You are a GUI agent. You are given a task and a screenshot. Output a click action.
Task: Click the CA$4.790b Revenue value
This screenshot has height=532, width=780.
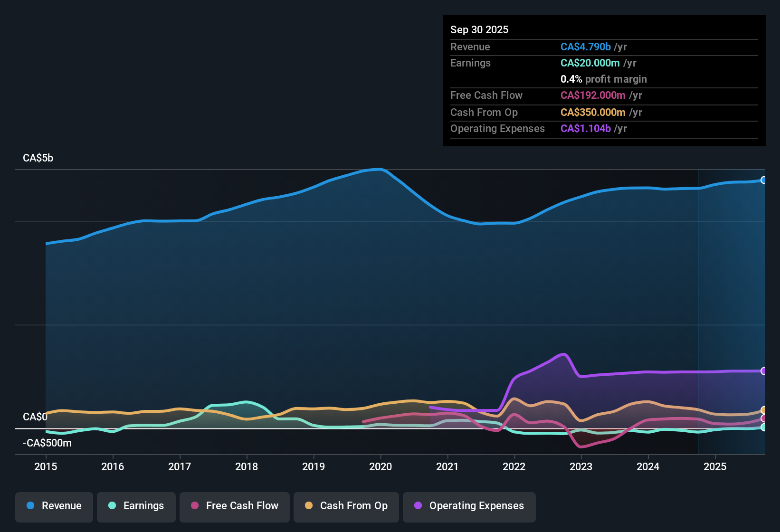(x=585, y=47)
